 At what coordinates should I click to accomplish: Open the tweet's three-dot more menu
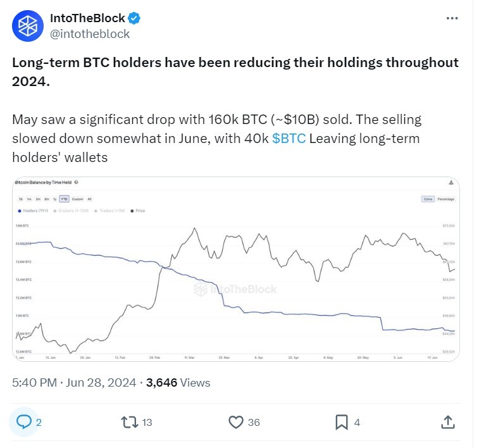(x=452, y=18)
